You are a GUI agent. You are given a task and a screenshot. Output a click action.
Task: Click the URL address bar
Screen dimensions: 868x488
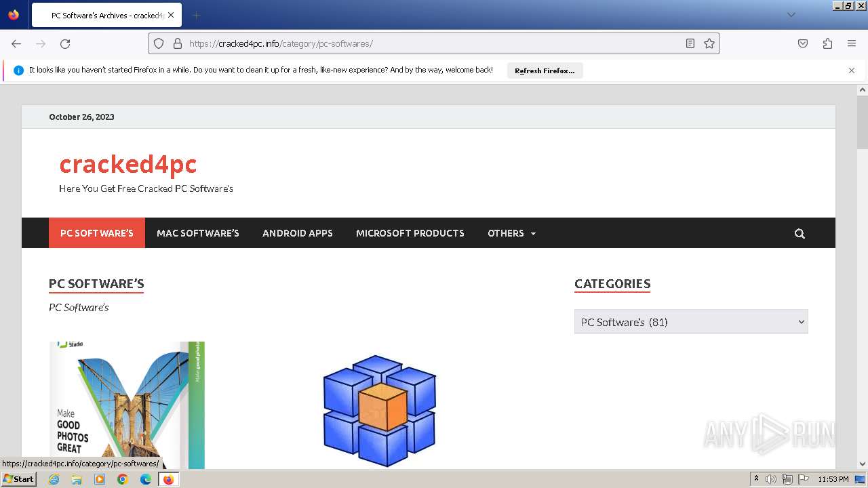click(x=434, y=43)
